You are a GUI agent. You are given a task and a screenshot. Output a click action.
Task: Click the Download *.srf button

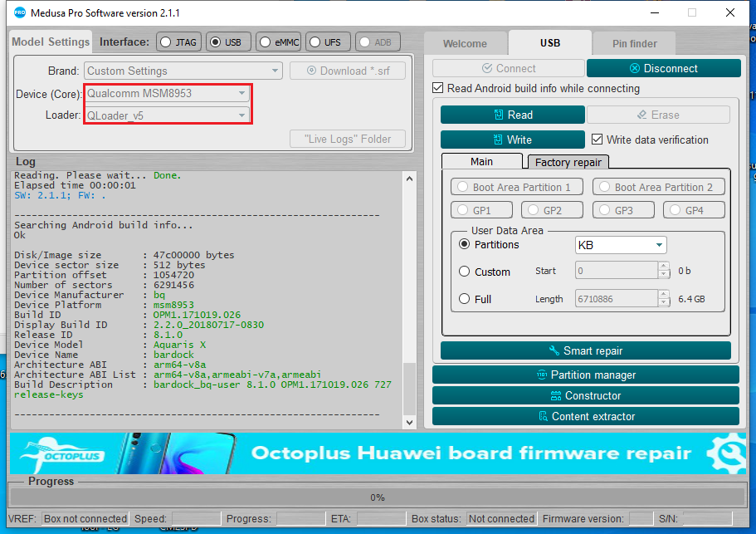(347, 71)
